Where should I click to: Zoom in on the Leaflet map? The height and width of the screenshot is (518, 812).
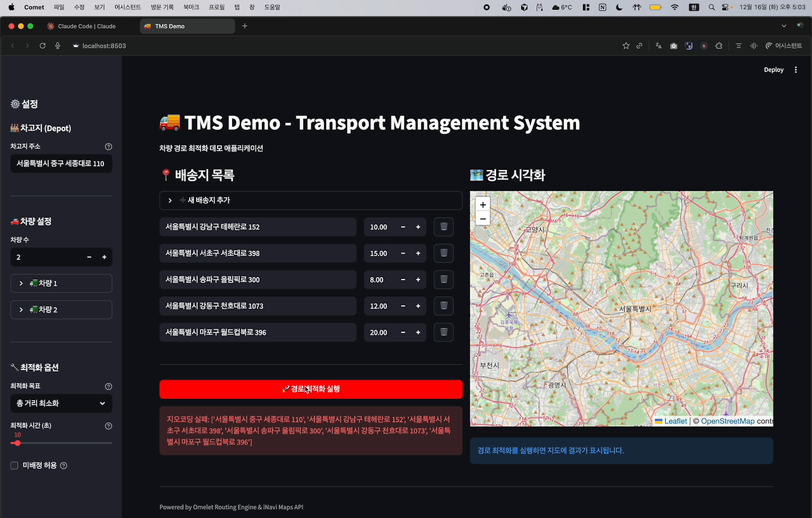(x=483, y=205)
